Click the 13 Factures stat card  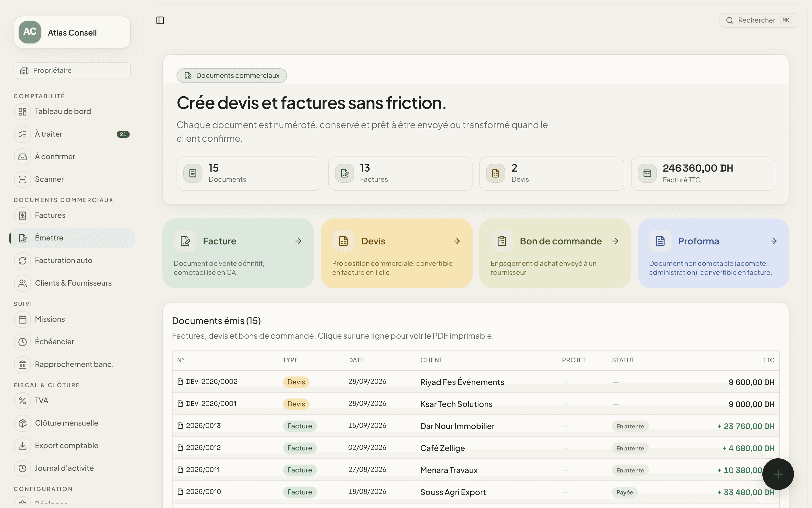pyautogui.click(x=400, y=174)
